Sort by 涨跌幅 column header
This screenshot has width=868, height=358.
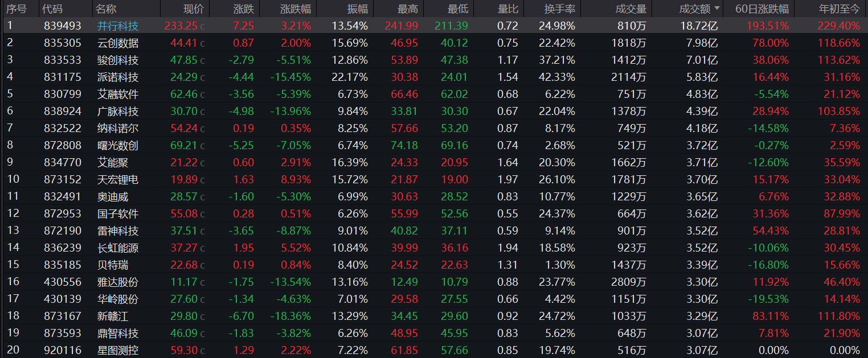point(296,9)
